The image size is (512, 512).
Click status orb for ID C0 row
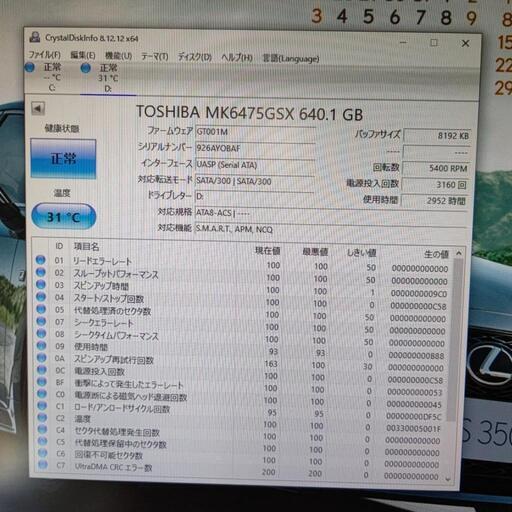pos(42,393)
